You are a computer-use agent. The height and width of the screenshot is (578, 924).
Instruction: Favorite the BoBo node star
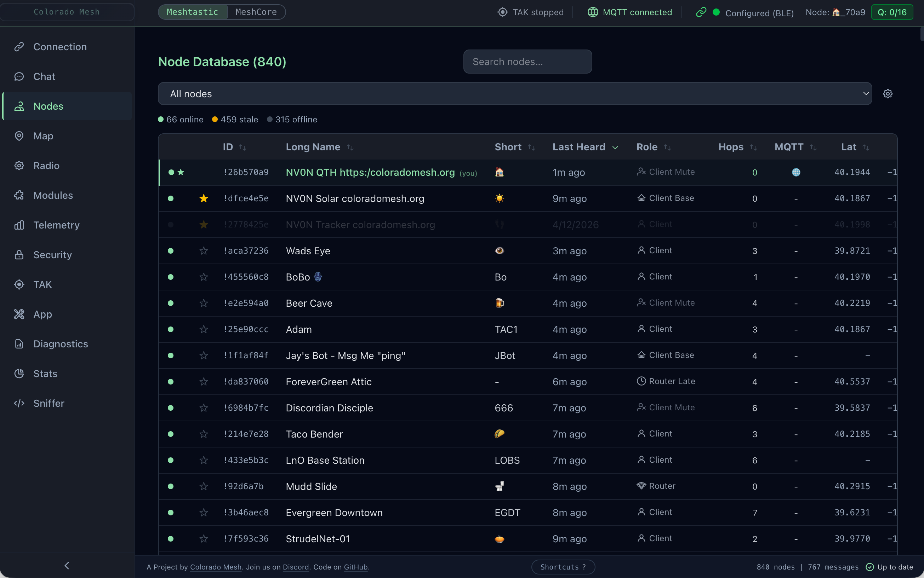coord(204,277)
